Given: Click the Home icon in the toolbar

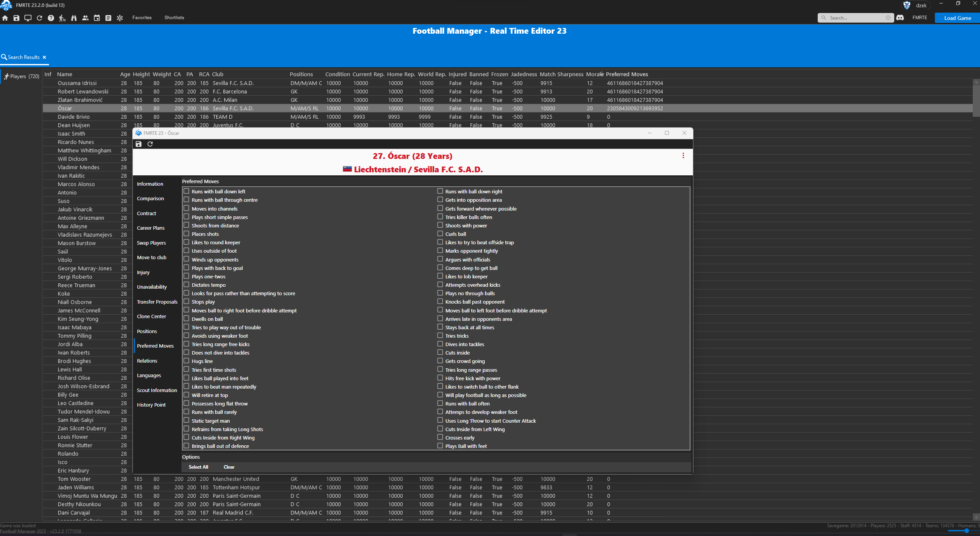Looking at the screenshot, I should click(x=5, y=18).
